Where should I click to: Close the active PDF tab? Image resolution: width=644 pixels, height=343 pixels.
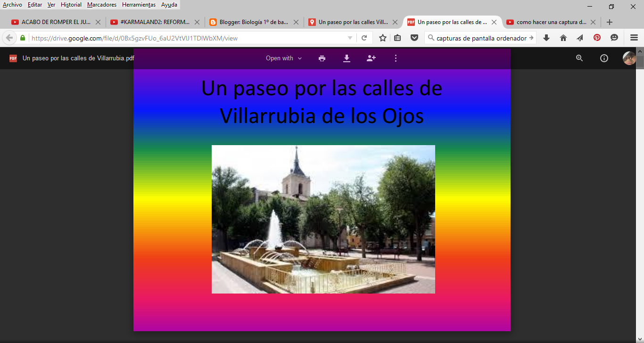494,22
